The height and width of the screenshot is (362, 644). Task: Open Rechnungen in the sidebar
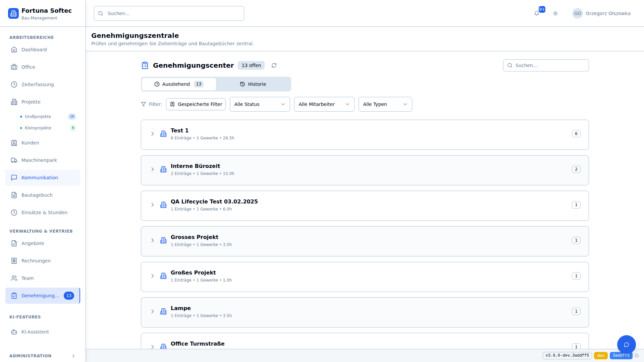[x=36, y=261]
